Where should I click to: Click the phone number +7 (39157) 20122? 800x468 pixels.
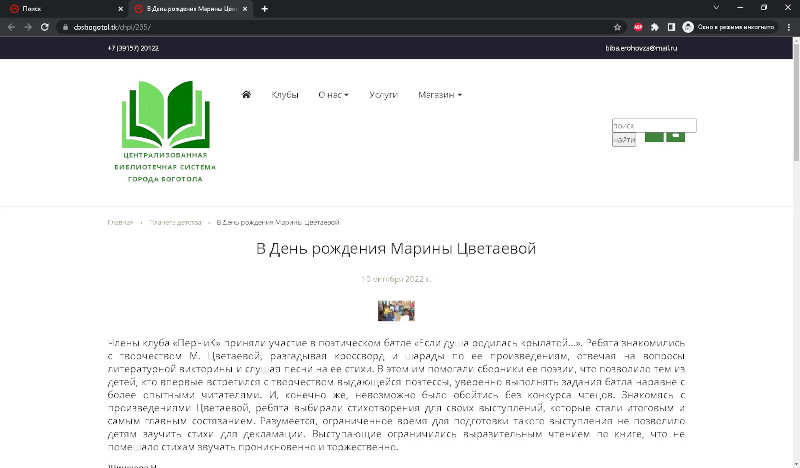pyautogui.click(x=133, y=48)
